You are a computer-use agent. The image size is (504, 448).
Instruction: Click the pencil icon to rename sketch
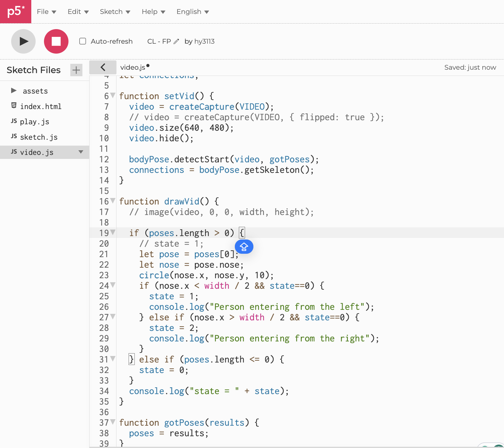(x=176, y=42)
